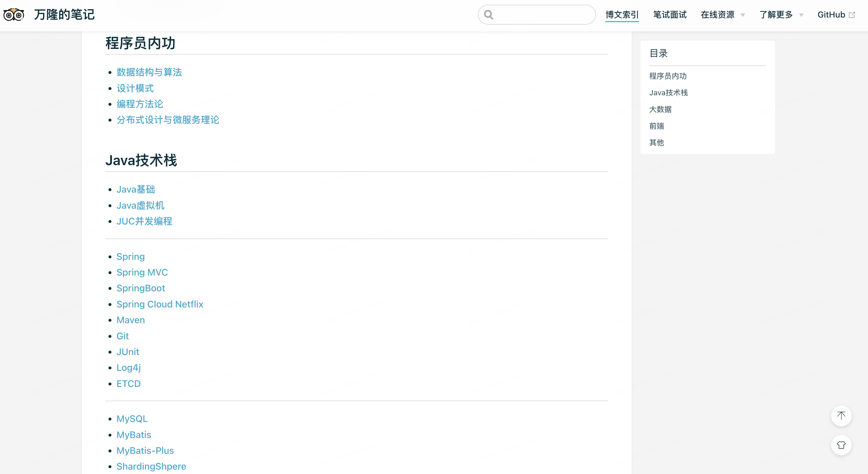868x474 pixels.
Task: Open the 博文索引 nav tab
Action: (622, 15)
